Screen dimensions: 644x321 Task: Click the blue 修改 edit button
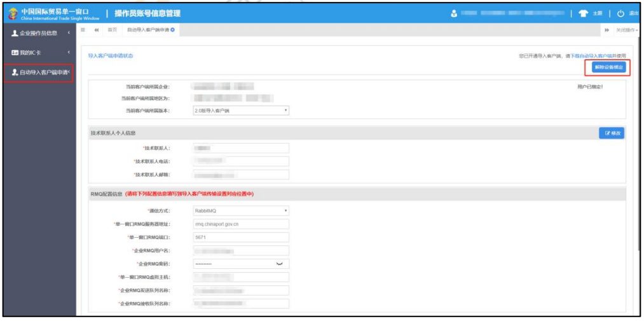[x=612, y=133]
